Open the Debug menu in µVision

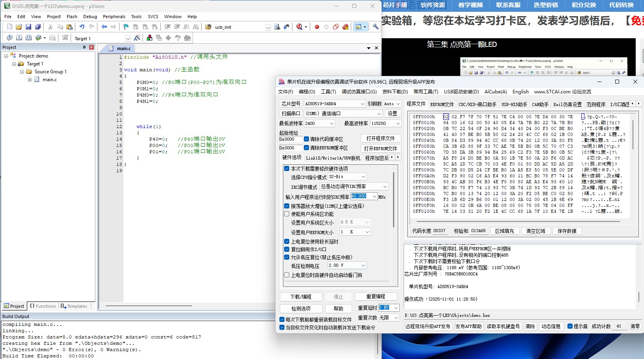pos(90,17)
